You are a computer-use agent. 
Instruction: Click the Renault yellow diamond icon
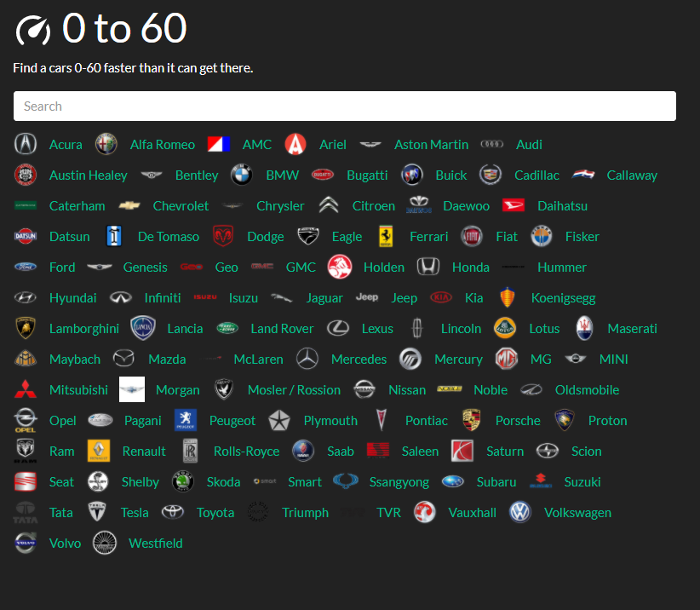click(x=99, y=451)
